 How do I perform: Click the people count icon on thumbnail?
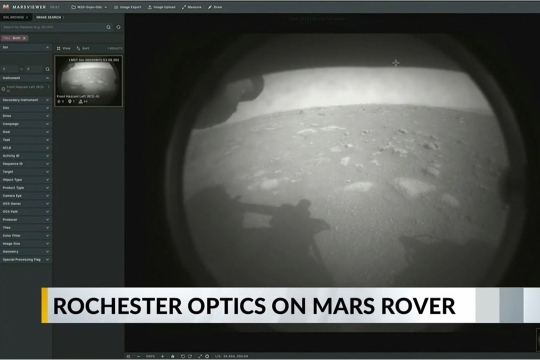click(81, 102)
